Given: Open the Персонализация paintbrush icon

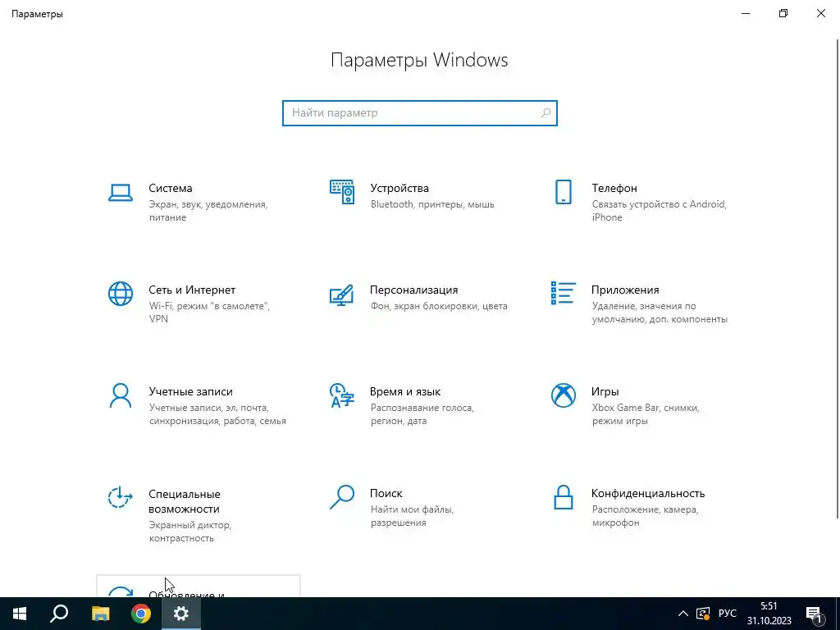Looking at the screenshot, I should pos(342,294).
